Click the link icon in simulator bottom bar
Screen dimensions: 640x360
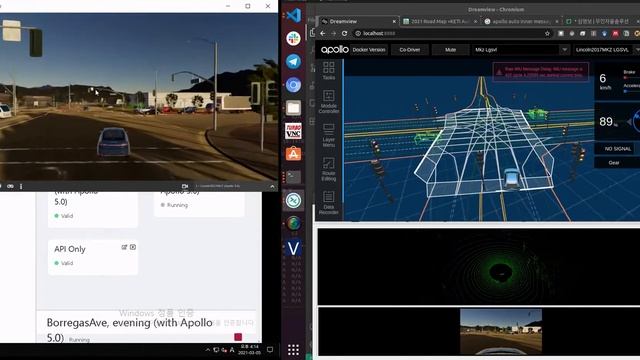(x=10, y=186)
